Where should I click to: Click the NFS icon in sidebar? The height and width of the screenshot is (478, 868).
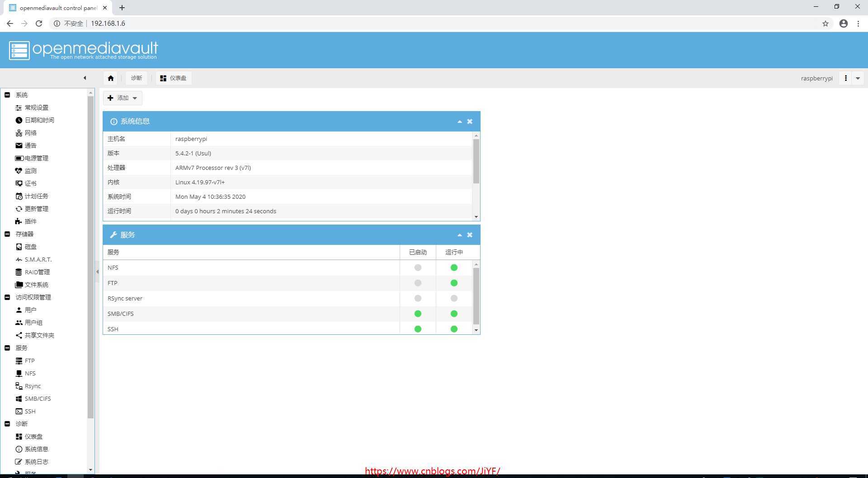[19, 373]
